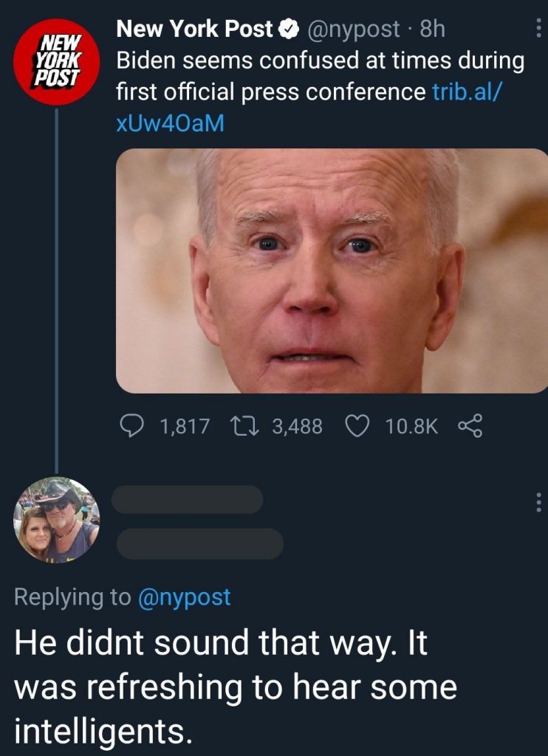Click the 10.8K likes count

[411, 426]
